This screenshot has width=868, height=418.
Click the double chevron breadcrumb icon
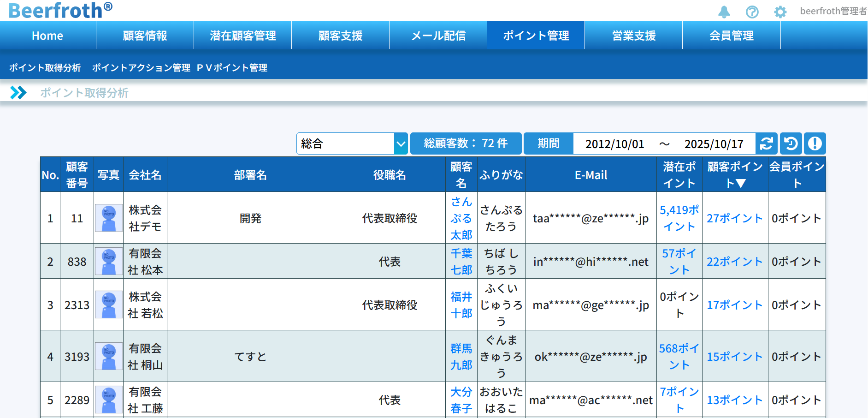(x=18, y=93)
